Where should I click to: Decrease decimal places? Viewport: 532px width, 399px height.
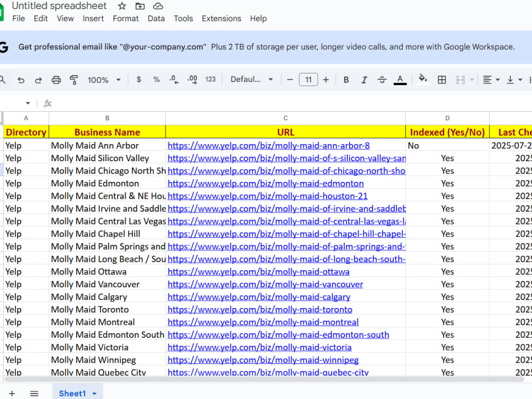[x=174, y=80]
